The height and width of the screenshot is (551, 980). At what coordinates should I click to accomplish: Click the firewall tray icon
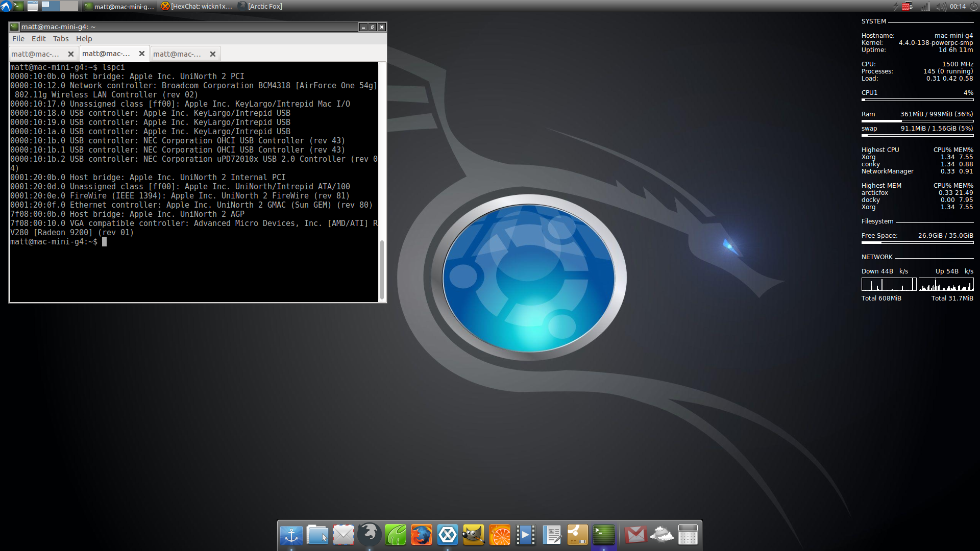[907, 6]
